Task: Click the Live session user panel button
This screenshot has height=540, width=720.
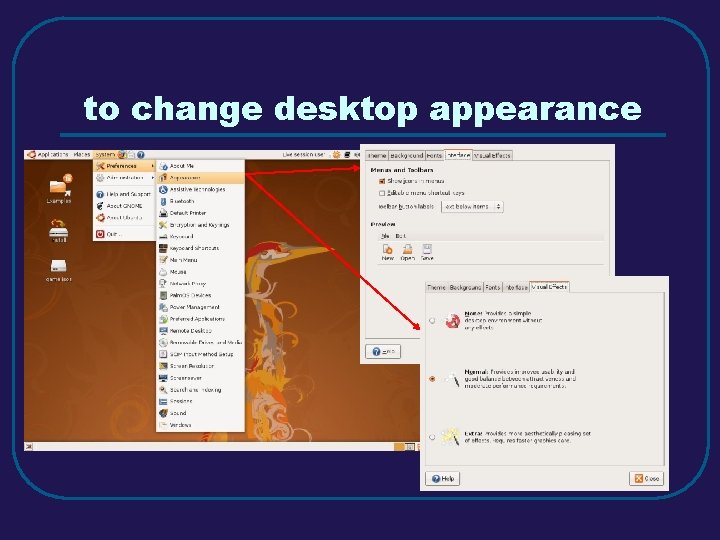Action: (304, 155)
